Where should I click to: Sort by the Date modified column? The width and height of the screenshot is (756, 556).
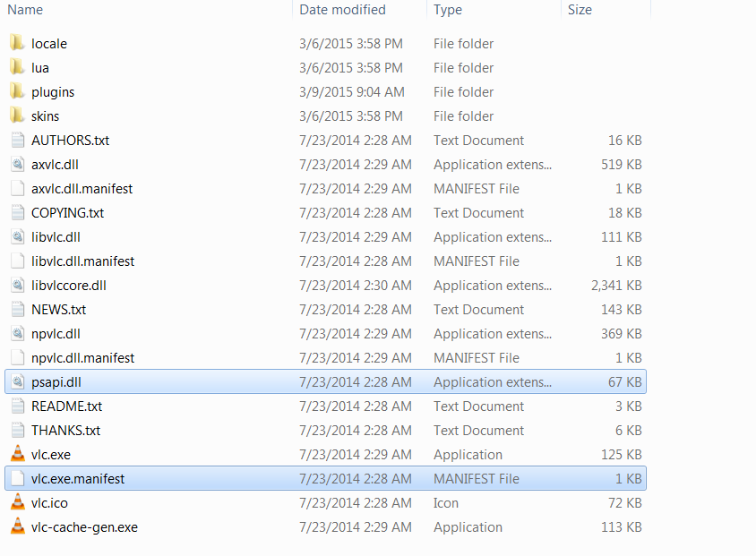coord(342,10)
